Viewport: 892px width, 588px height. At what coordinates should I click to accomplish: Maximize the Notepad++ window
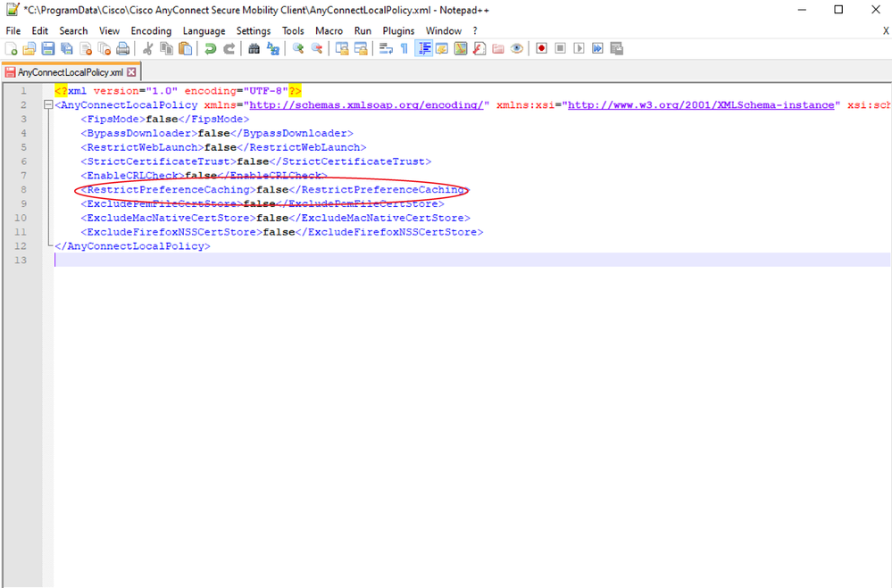838,10
